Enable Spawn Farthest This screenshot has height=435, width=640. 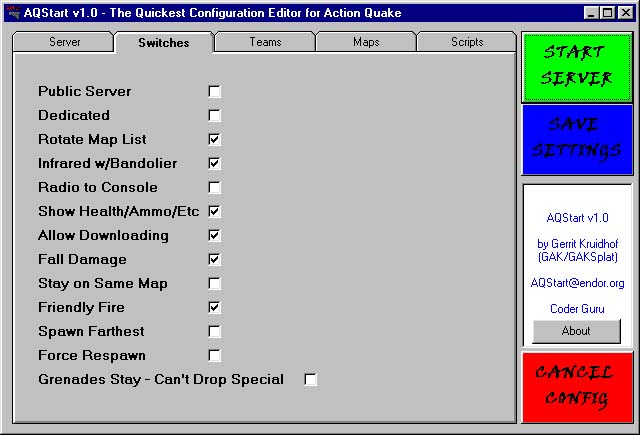coord(214,331)
